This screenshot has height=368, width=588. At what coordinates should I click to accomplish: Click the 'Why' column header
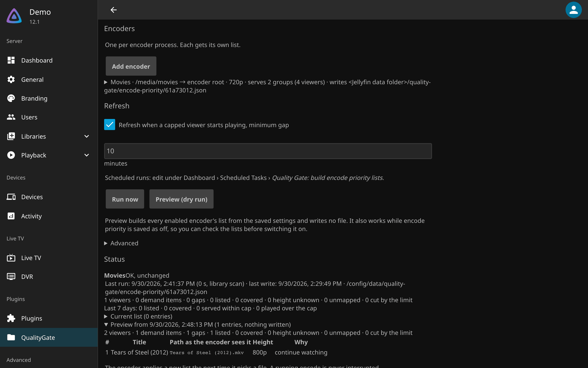pos(301,342)
